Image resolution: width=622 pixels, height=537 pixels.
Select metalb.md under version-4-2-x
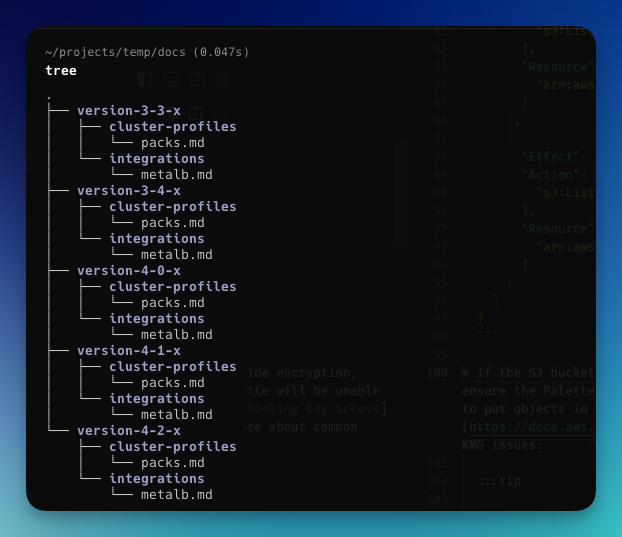[x=177, y=495]
